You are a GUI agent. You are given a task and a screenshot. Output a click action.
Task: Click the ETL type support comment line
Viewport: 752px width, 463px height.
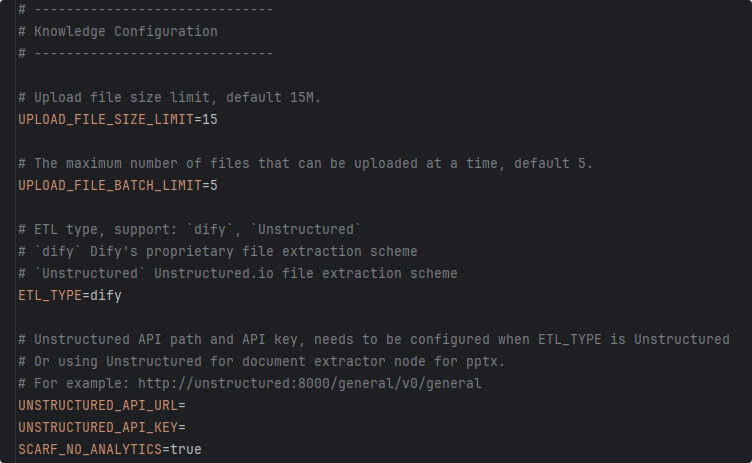(189, 230)
